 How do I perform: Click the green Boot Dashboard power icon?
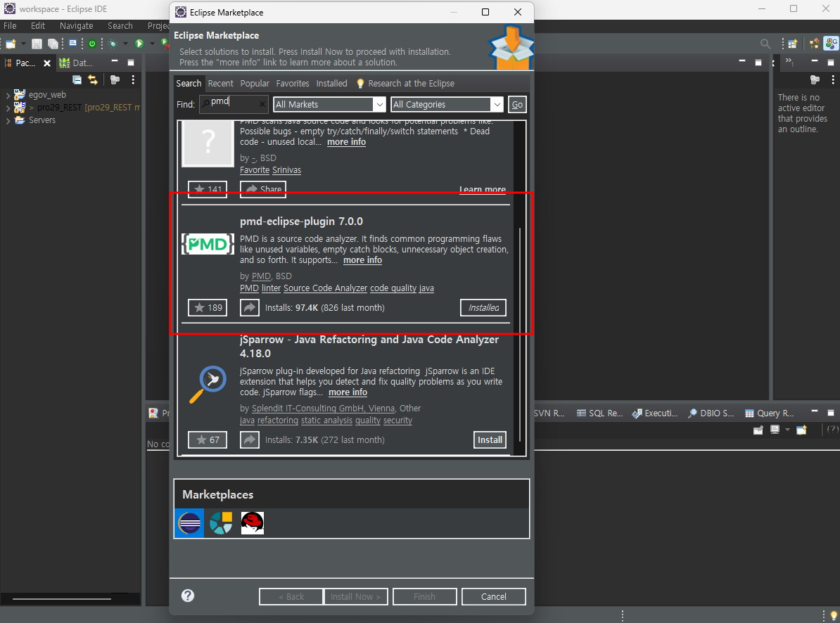coord(92,44)
